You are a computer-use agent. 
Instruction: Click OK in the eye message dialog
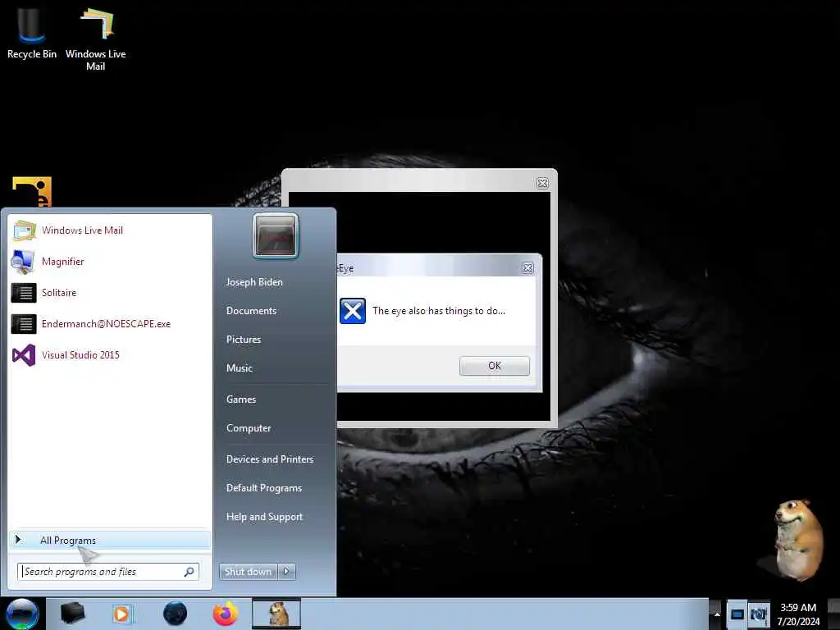tap(495, 366)
